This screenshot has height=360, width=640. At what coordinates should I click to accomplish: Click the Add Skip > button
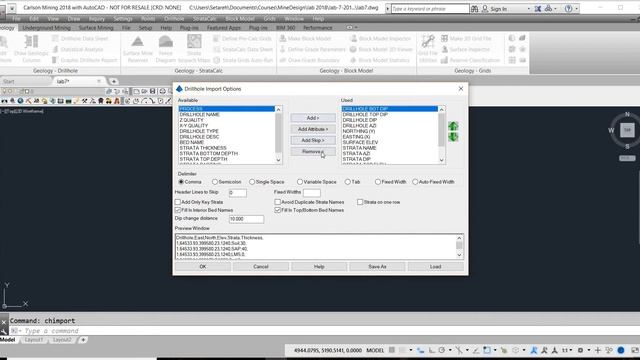pos(313,140)
